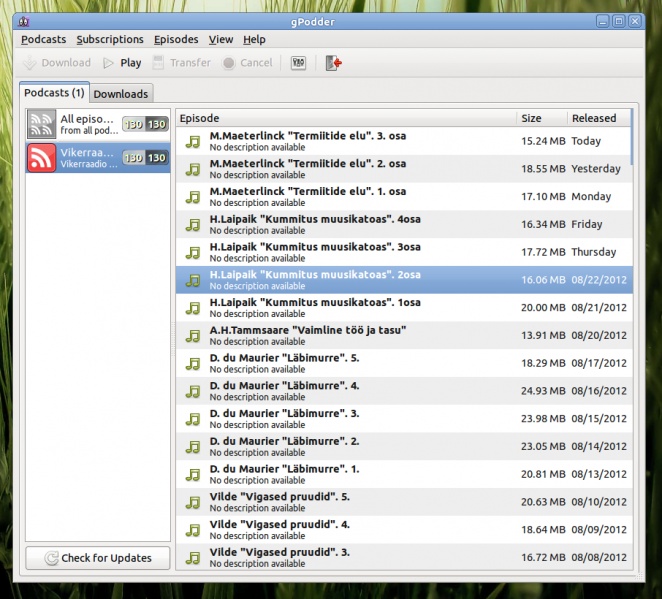Click the Play button in toolbar
The height and width of the screenshot is (599, 662).
[121, 63]
